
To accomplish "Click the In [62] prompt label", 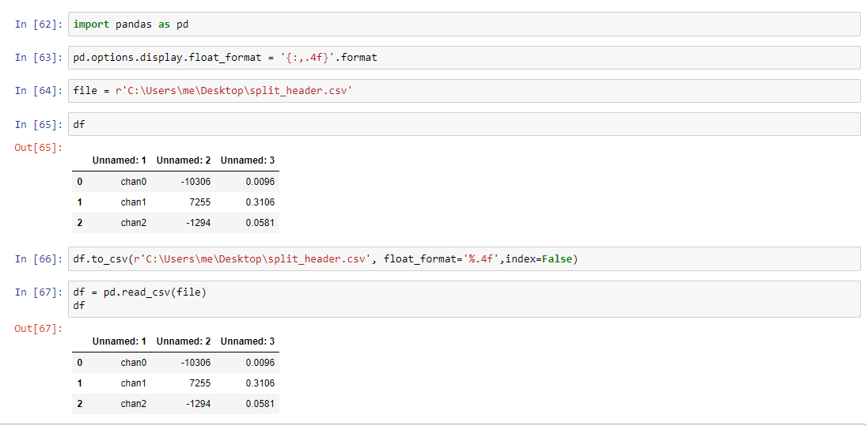I will pos(39,25).
